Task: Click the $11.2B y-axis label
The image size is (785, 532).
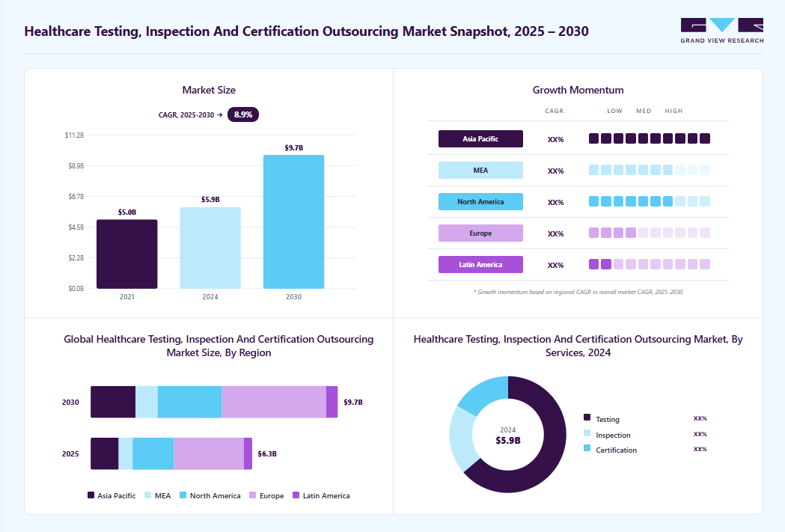Action: (x=74, y=135)
